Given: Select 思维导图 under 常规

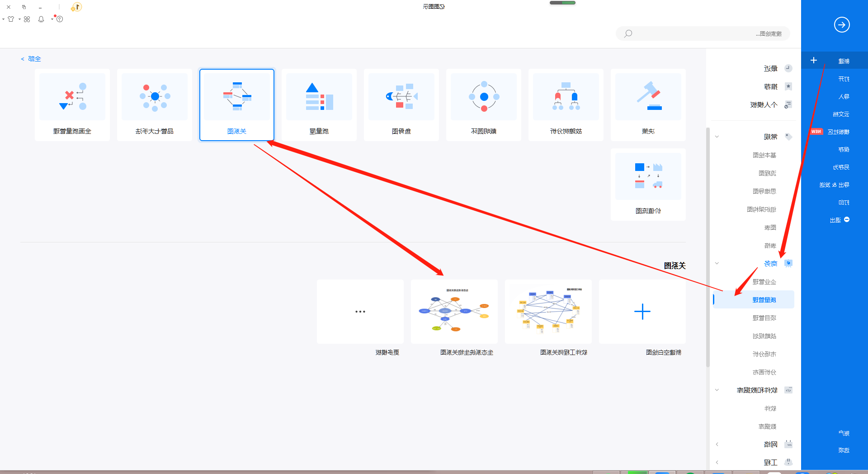Looking at the screenshot, I should tap(764, 191).
